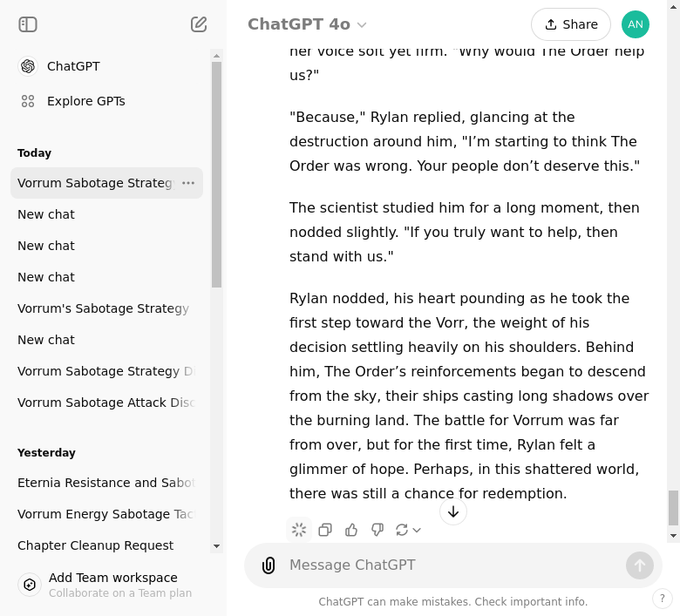Copy the response with copy icon
The height and width of the screenshot is (616, 680).
tap(325, 530)
